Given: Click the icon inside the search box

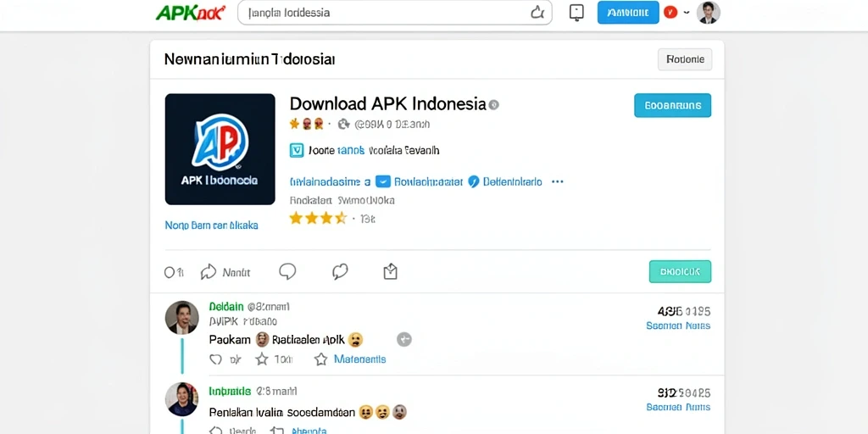Looking at the screenshot, I should (537, 12).
